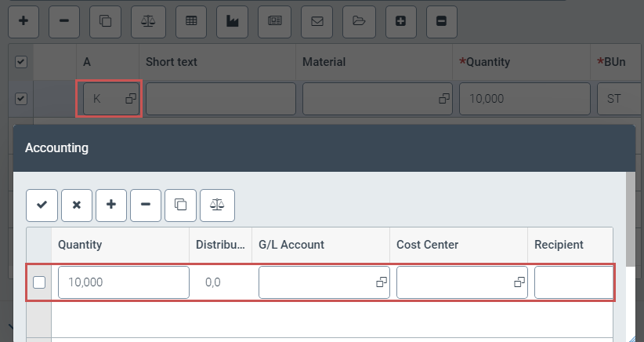Click the X cancel icon in Accounting

point(76,205)
